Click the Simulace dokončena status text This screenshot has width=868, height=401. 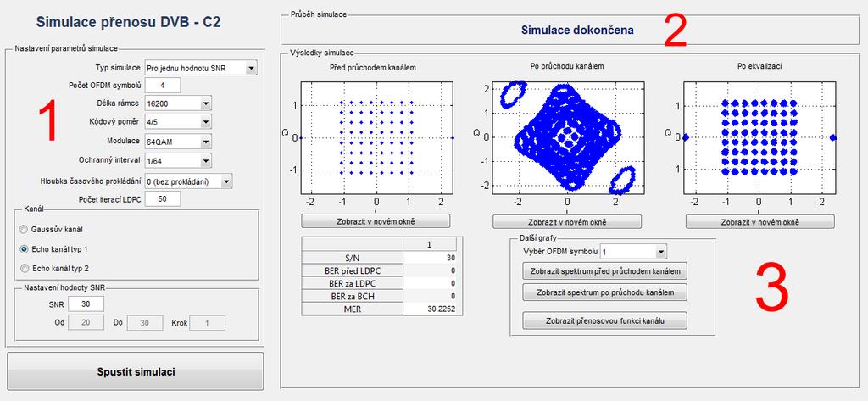coord(577,31)
